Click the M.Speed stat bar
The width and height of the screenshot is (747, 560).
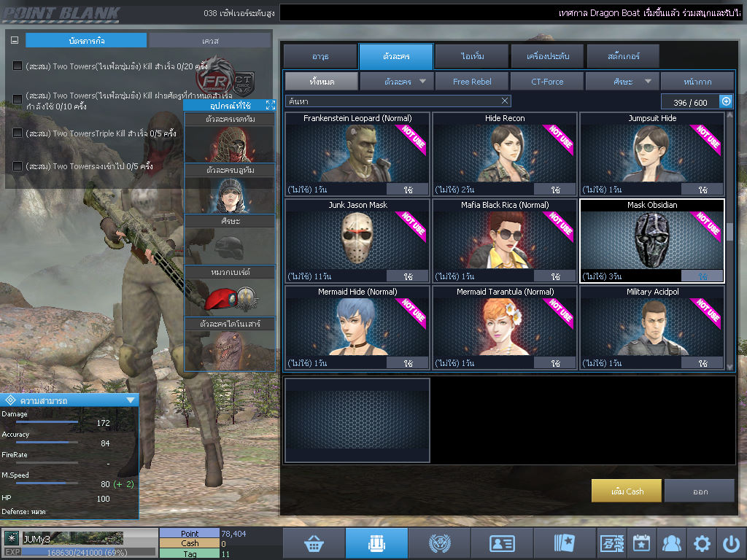(47, 483)
